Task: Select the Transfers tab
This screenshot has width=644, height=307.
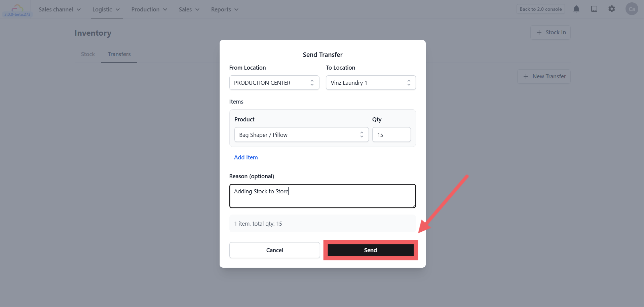Action: pos(119,54)
